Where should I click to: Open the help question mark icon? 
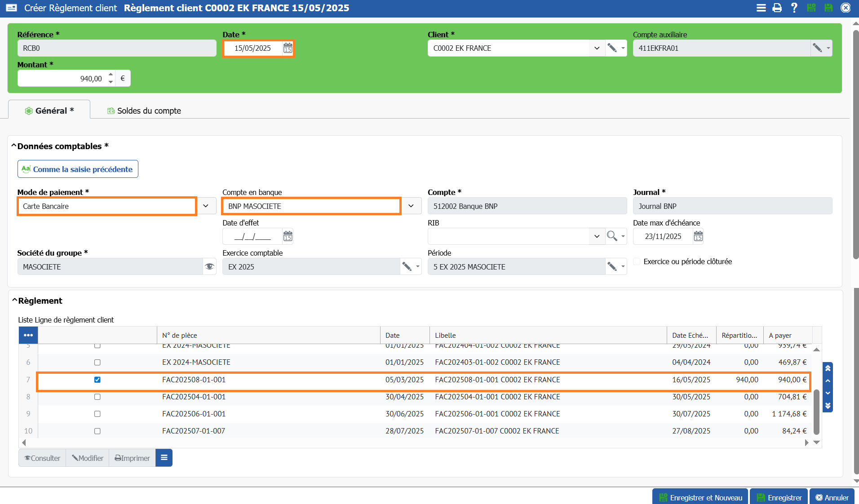794,8
